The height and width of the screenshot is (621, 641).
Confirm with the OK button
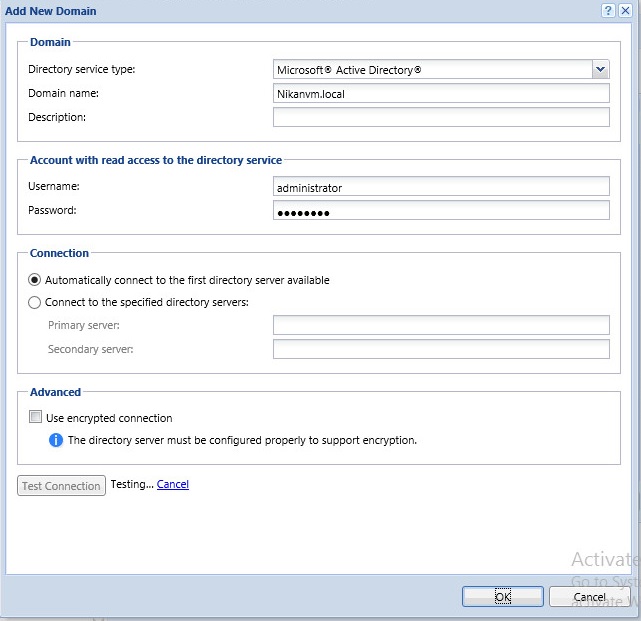[x=502, y=597]
